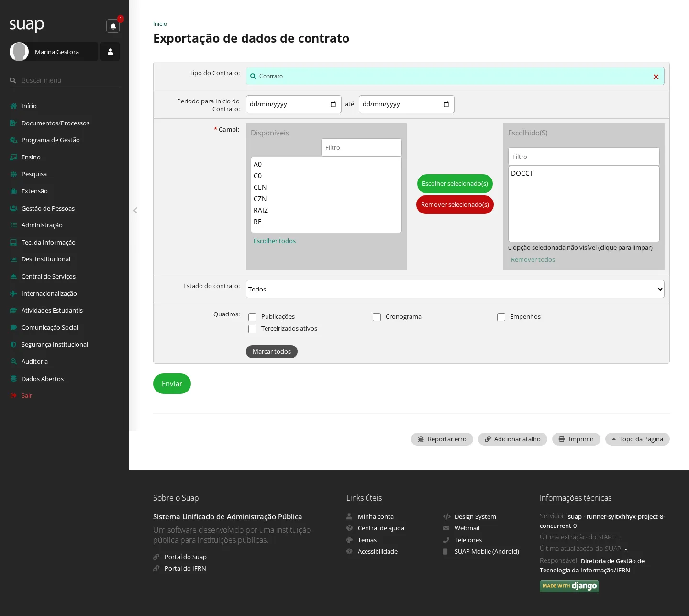Image resolution: width=689 pixels, height=616 pixels.
Task: Click Marina Gestora avatar picture
Action: coord(19,52)
